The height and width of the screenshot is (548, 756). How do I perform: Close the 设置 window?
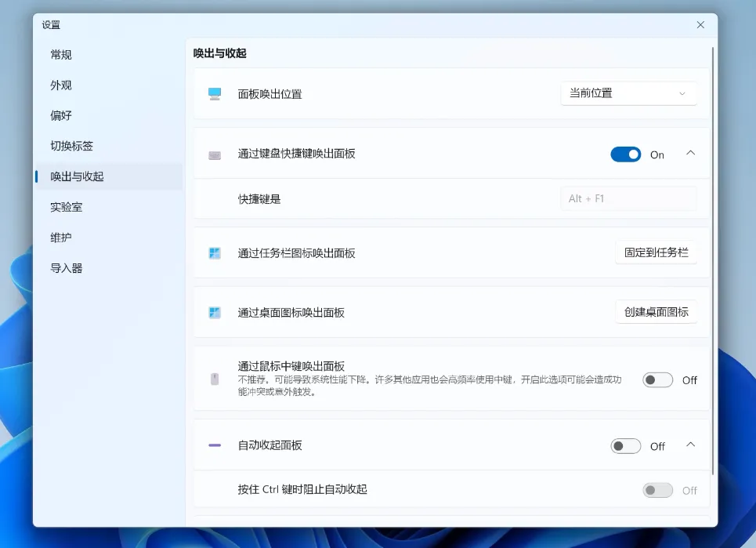(x=700, y=24)
